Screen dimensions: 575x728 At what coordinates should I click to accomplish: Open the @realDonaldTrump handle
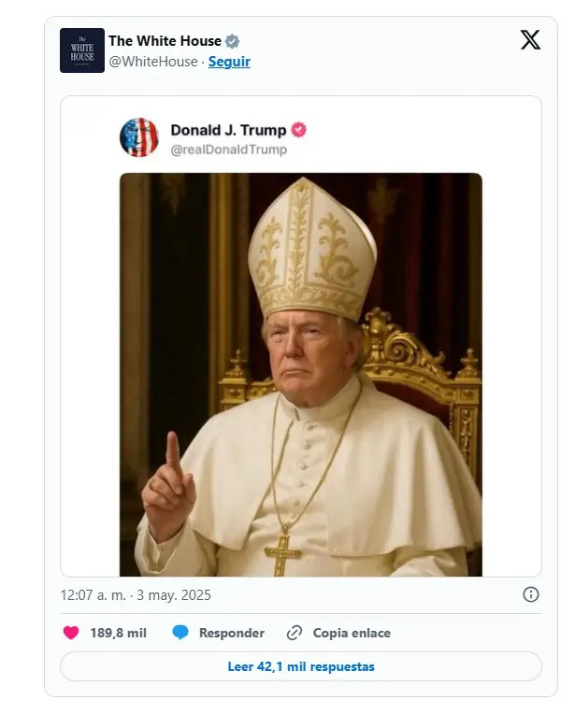tap(228, 150)
